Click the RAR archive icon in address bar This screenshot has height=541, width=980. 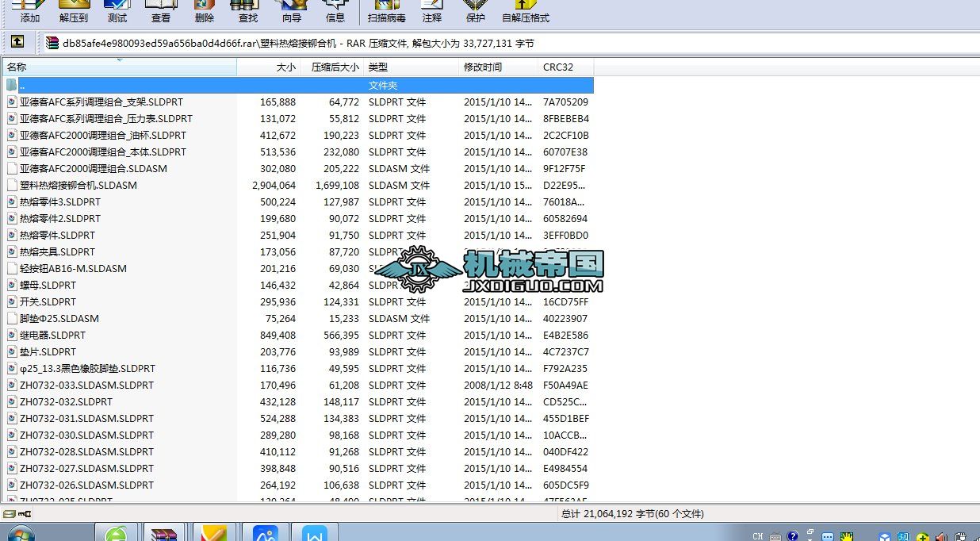tap(52, 43)
